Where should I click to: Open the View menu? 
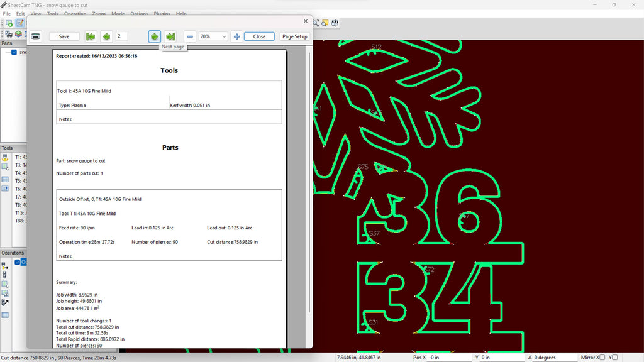pos(36,14)
